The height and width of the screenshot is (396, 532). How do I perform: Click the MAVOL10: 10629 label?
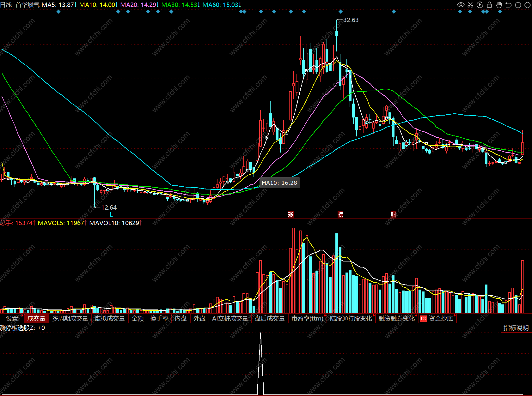[x=116, y=223]
